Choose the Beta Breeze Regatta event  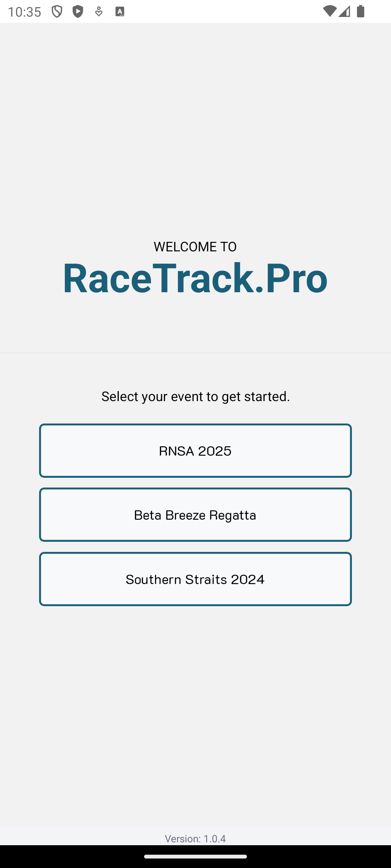click(195, 515)
